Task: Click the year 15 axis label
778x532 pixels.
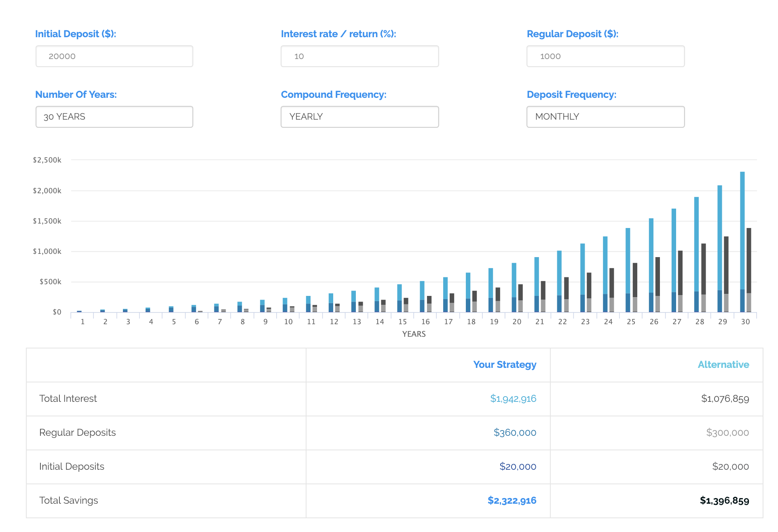Action: coord(402,322)
